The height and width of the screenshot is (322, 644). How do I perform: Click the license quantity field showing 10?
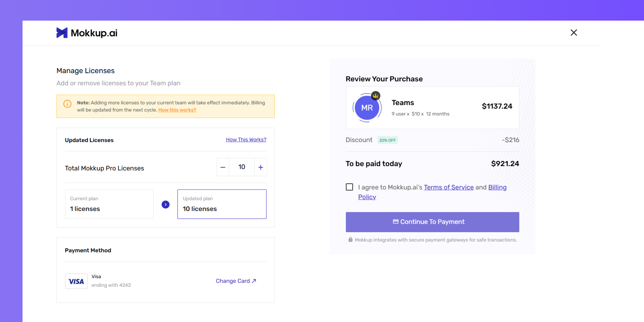(x=241, y=167)
